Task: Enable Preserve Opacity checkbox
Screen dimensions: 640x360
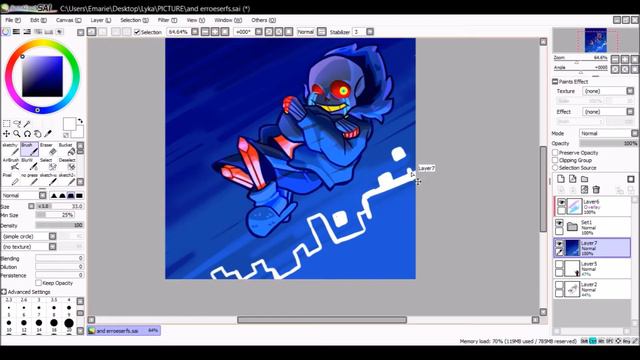Action: coord(555,152)
